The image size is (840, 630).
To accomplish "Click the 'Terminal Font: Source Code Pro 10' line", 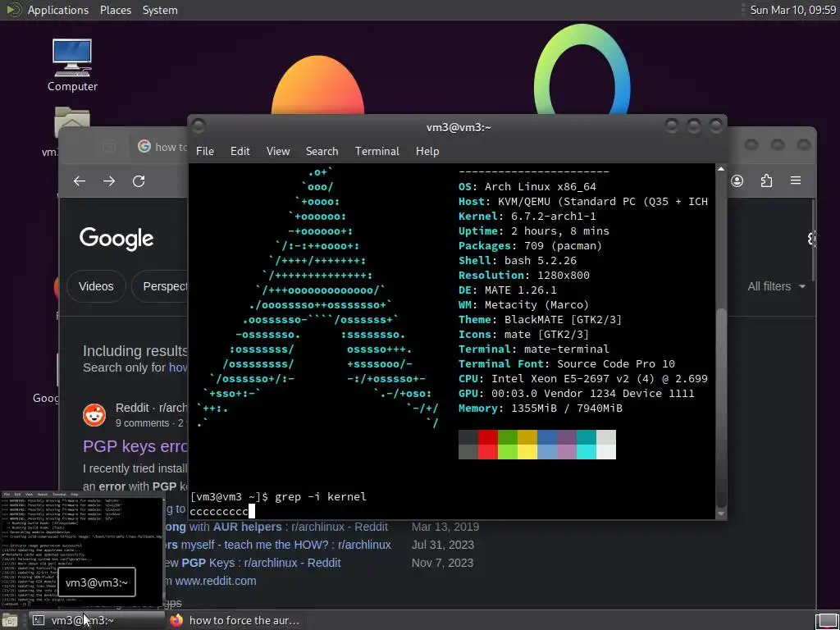I will pos(567,363).
